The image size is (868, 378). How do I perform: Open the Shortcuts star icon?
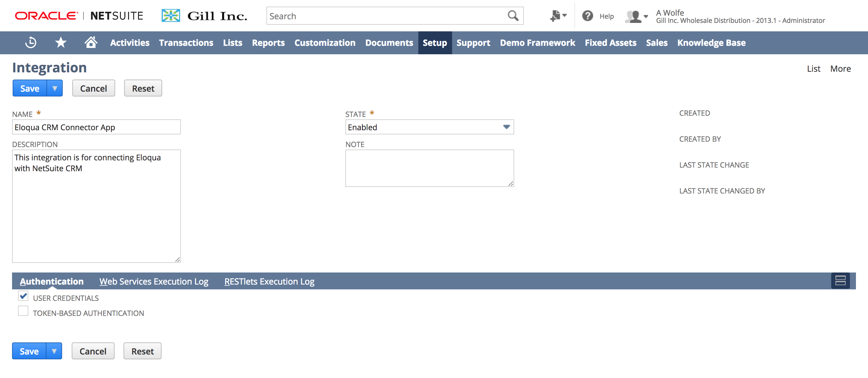[61, 43]
